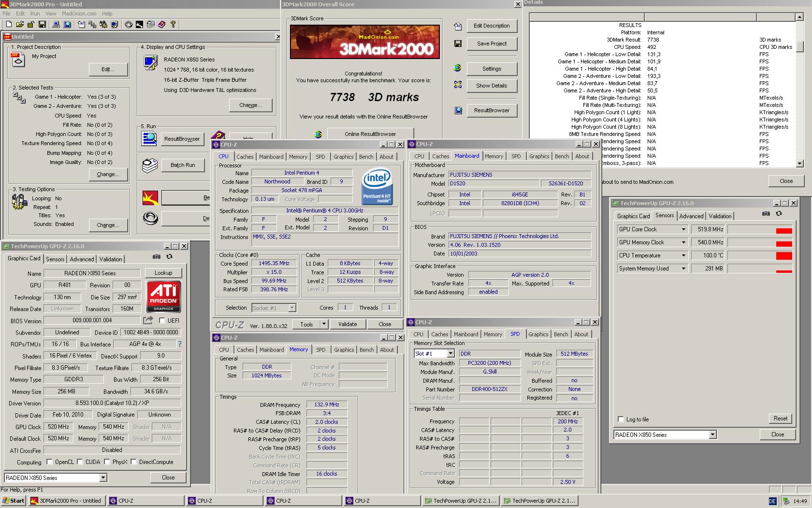Click the Details list scrollbar up arrow
812x508 pixels.
(x=799, y=17)
